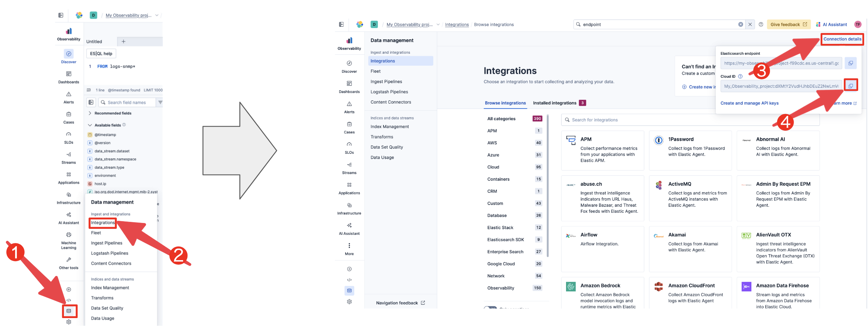Open Connection details in the header
The height and width of the screenshot is (330, 868).
(842, 39)
